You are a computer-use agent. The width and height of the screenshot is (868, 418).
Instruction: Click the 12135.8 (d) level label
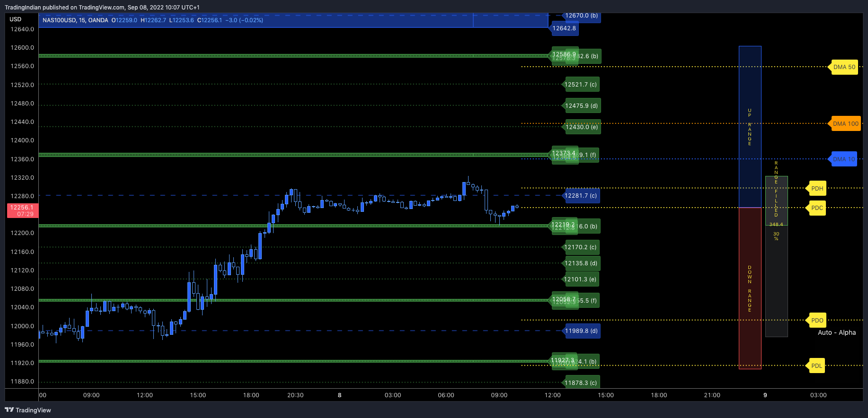(x=581, y=263)
